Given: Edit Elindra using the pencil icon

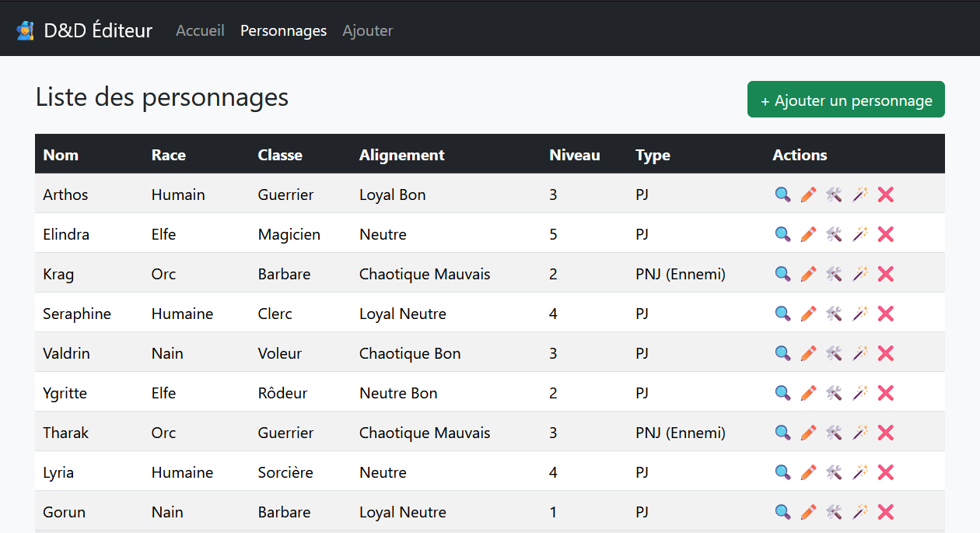Looking at the screenshot, I should tap(808, 234).
